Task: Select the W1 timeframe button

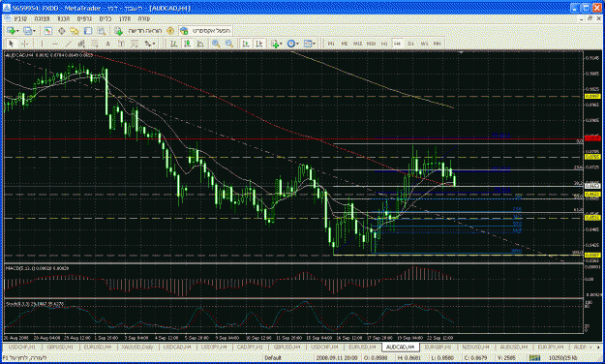Action: click(x=424, y=44)
